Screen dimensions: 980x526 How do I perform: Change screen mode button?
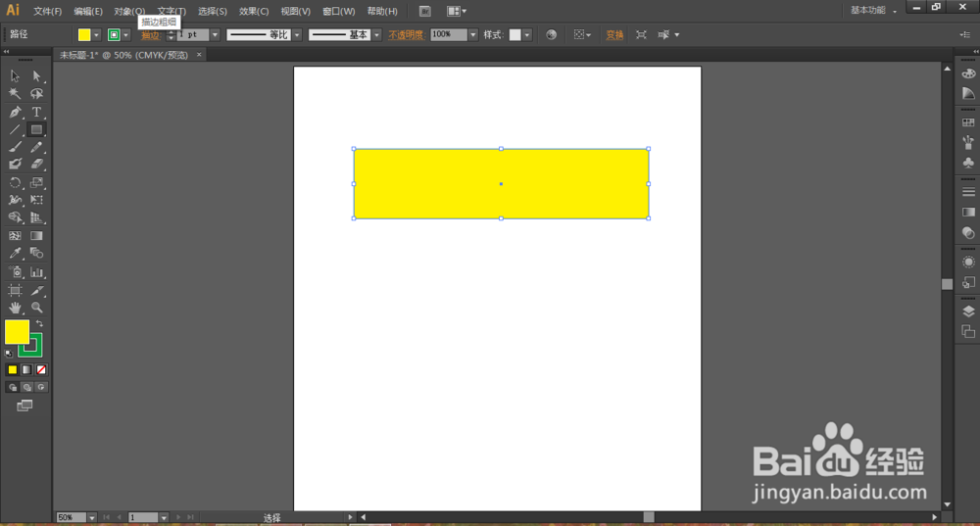[24, 406]
